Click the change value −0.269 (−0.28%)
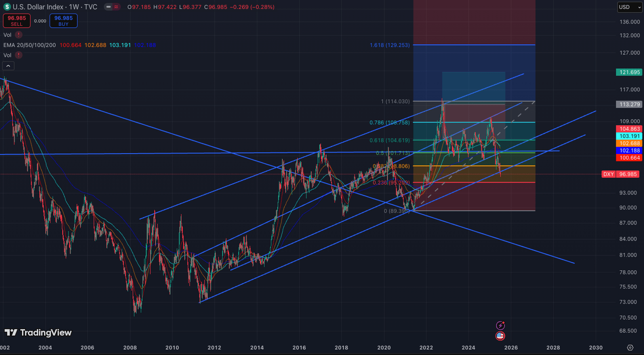 pyautogui.click(x=251, y=7)
